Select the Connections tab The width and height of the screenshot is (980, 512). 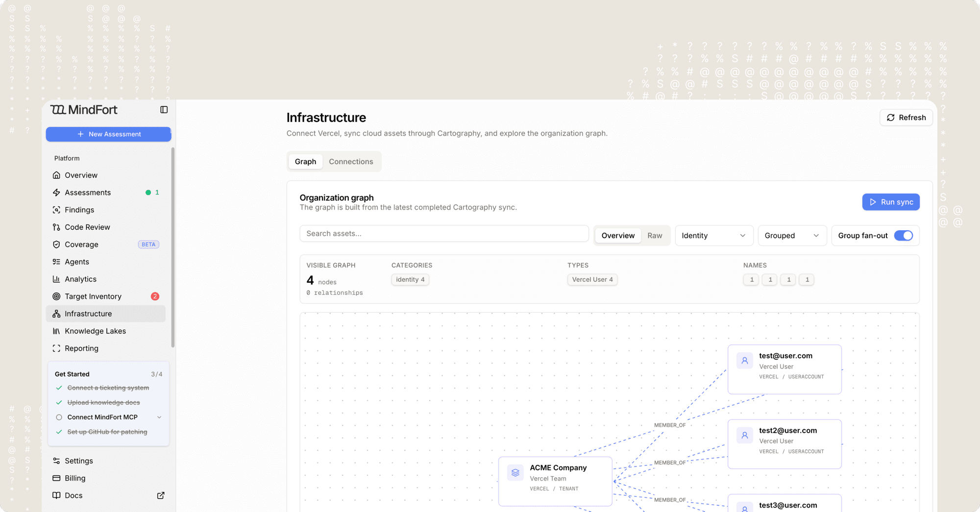point(351,162)
